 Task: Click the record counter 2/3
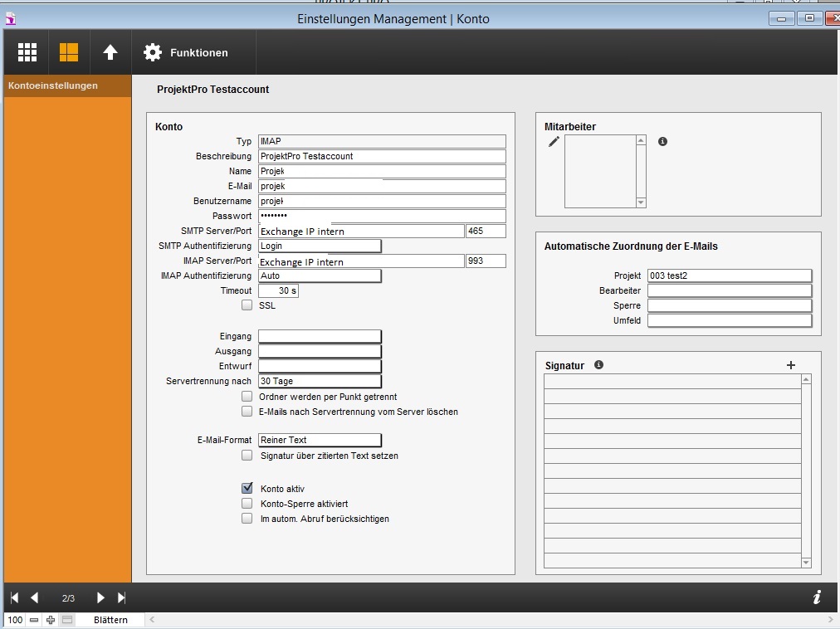point(68,598)
